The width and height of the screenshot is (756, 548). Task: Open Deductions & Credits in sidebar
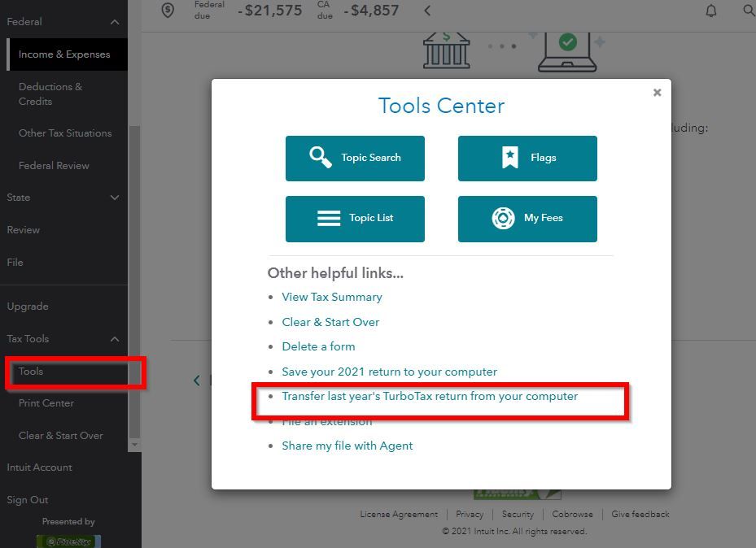tap(50, 94)
